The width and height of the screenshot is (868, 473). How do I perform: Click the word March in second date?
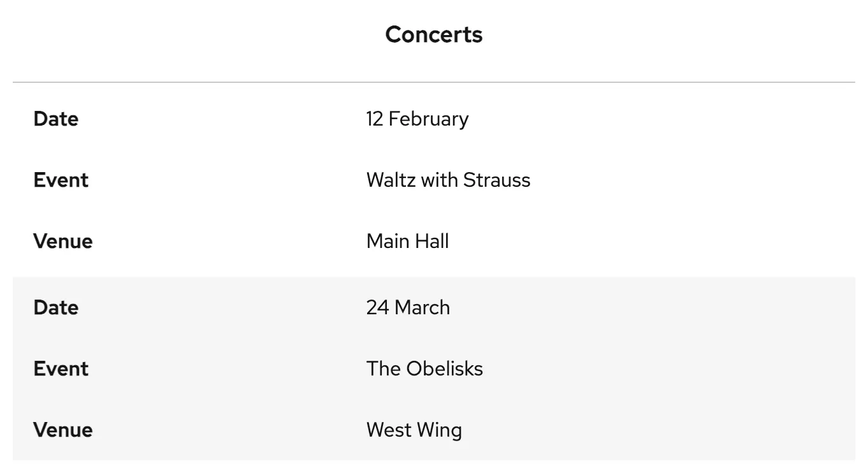[422, 307]
